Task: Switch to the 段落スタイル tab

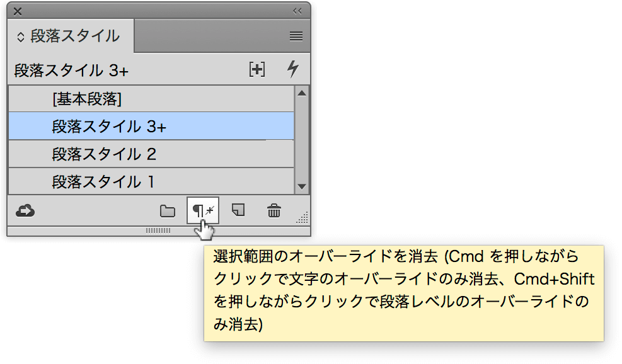Action: pos(71,36)
